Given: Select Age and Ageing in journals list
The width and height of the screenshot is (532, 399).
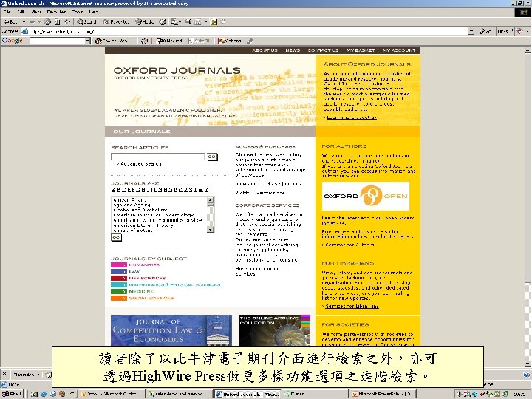Looking at the screenshot, I should (132, 205).
